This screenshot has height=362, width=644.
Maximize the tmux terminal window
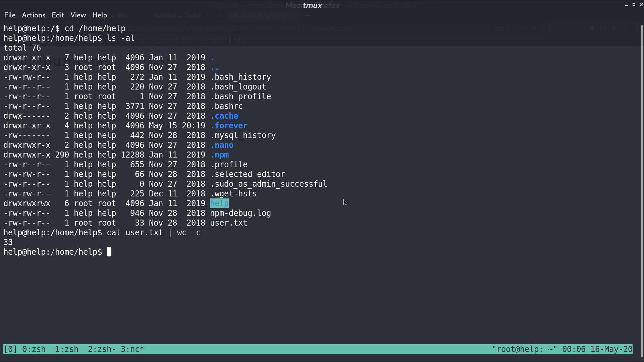(634, 5)
